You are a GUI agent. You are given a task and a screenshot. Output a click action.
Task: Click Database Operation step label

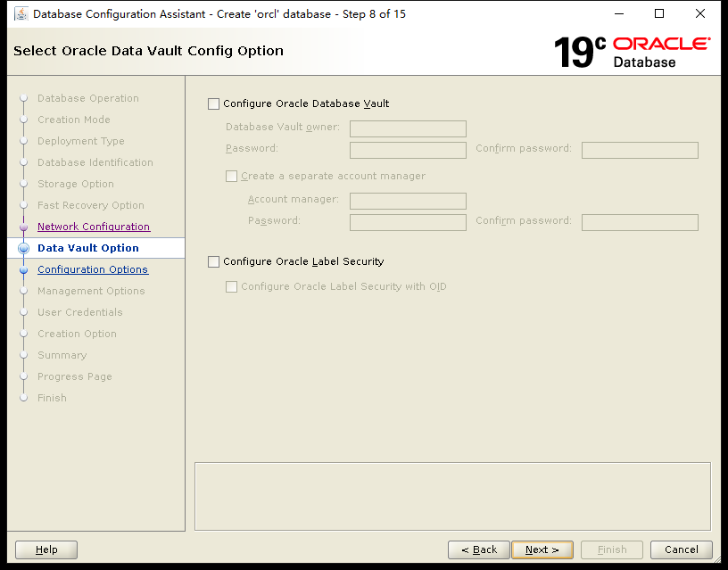click(88, 98)
